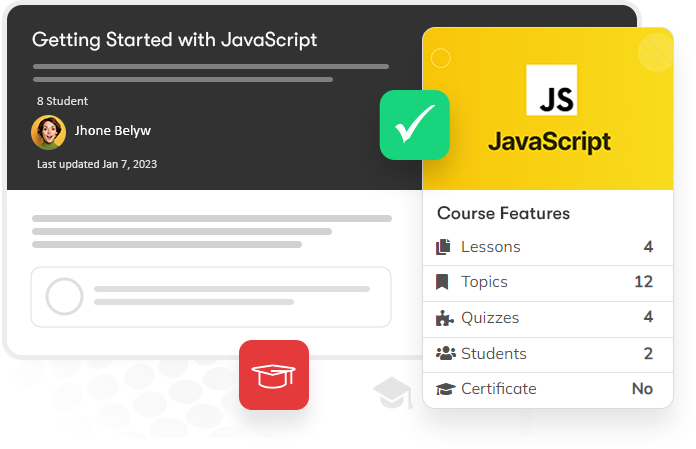Select the Lessons row in Course Features
This screenshot has height=449, width=696.
pyautogui.click(x=548, y=247)
